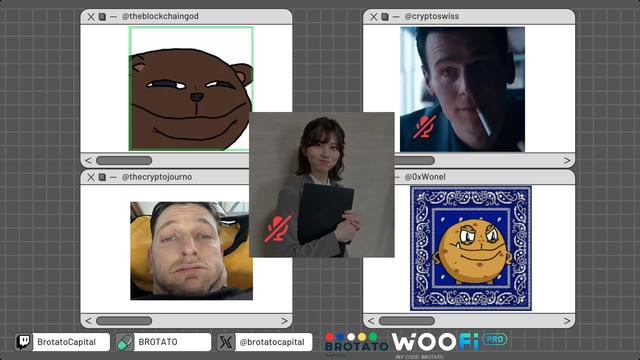The image size is (640, 360).
Task: Click scrollbar thumb in @cryptoswiss window
Action: (x=415, y=160)
